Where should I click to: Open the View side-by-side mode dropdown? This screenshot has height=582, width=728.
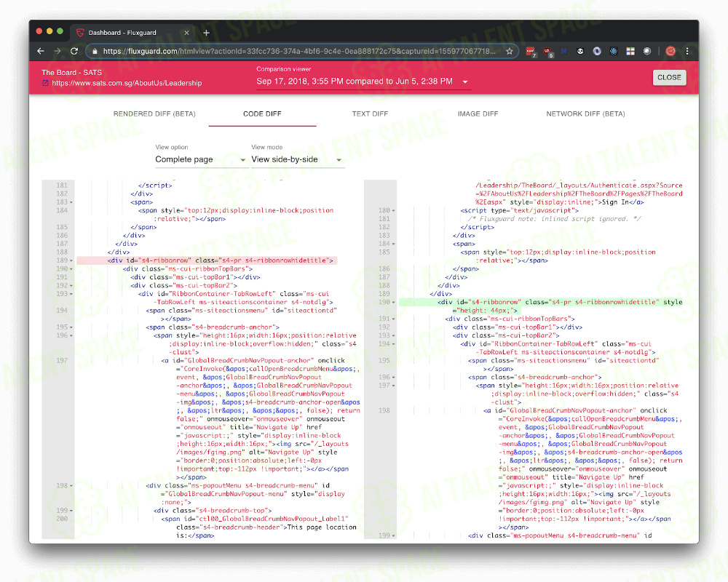pos(297,159)
